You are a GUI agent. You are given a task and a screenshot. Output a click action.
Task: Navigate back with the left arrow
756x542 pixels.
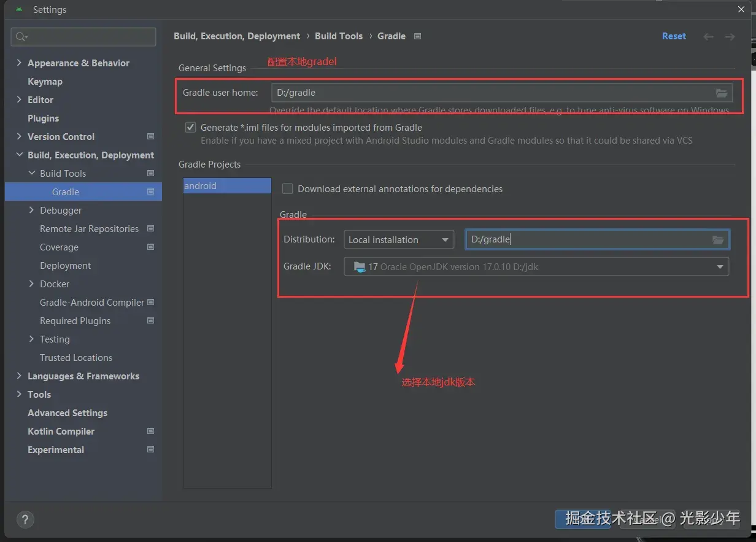tap(708, 37)
